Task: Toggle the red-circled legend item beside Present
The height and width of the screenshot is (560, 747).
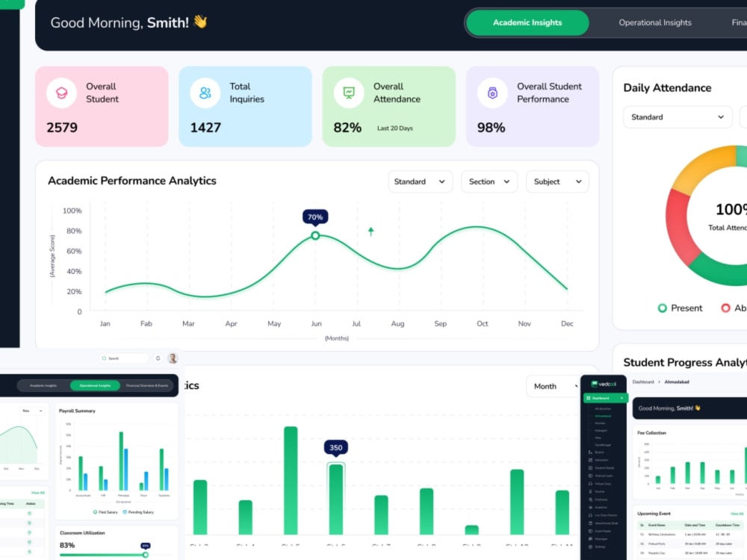Action: coord(734,308)
